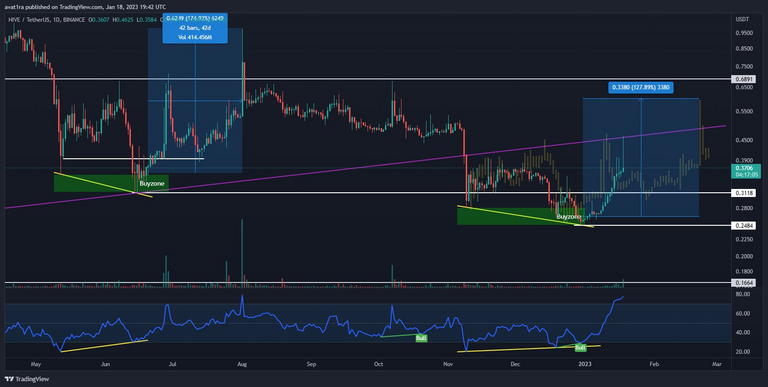Click the high value H0.4625
The height and width of the screenshot is (387, 768).
(122, 20)
